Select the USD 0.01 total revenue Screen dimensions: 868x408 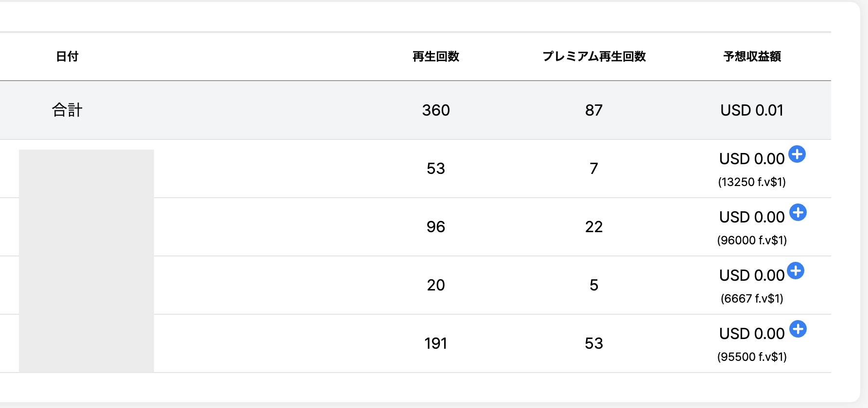(752, 110)
